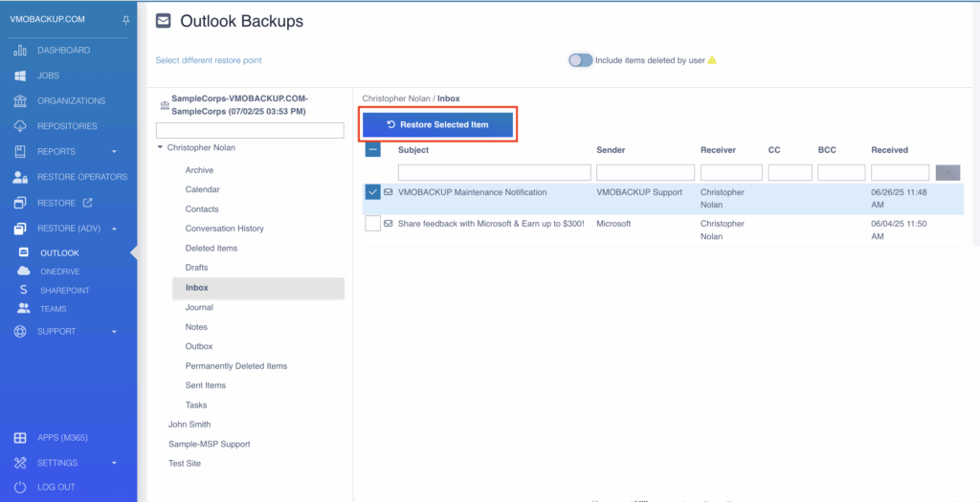Click the BCC filter input field
This screenshot has width=980, height=502.
(841, 172)
